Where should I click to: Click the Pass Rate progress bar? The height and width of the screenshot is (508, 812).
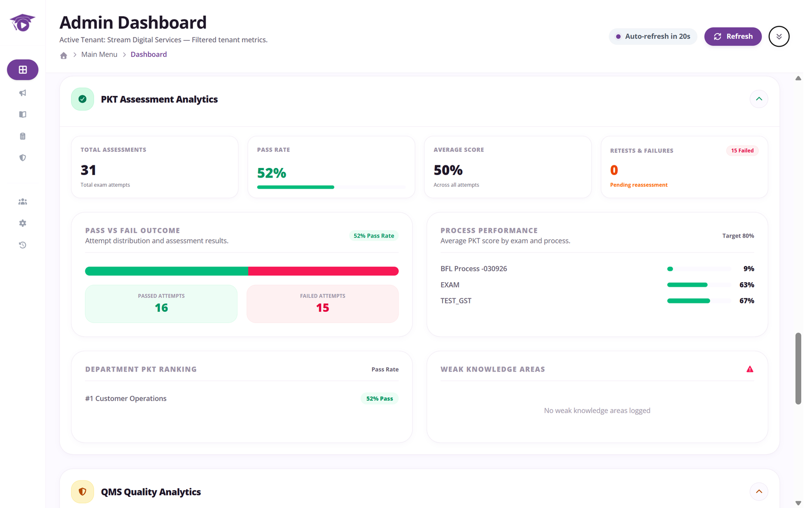(331, 187)
